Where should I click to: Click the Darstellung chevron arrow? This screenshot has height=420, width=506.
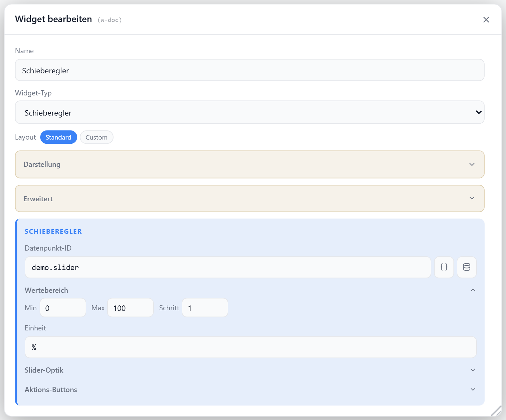click(x=472, y=164)
